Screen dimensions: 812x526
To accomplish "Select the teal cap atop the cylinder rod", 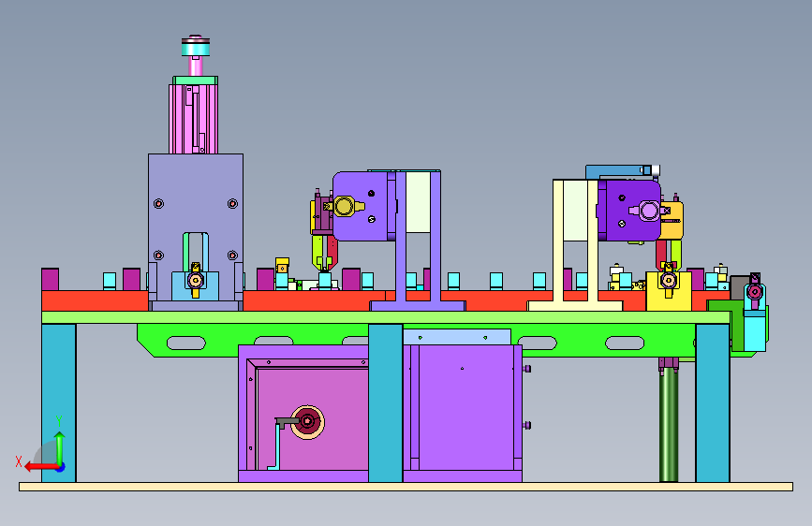I will (x=196, y=48).
